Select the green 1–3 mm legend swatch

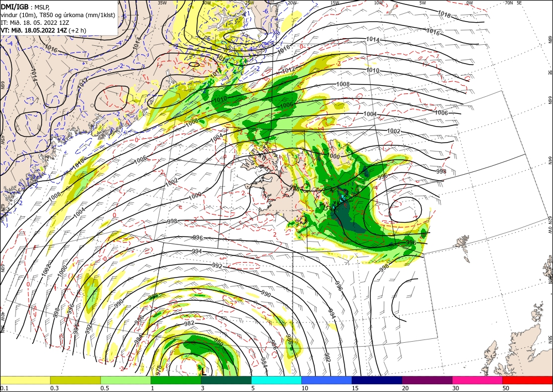[176, 380]
